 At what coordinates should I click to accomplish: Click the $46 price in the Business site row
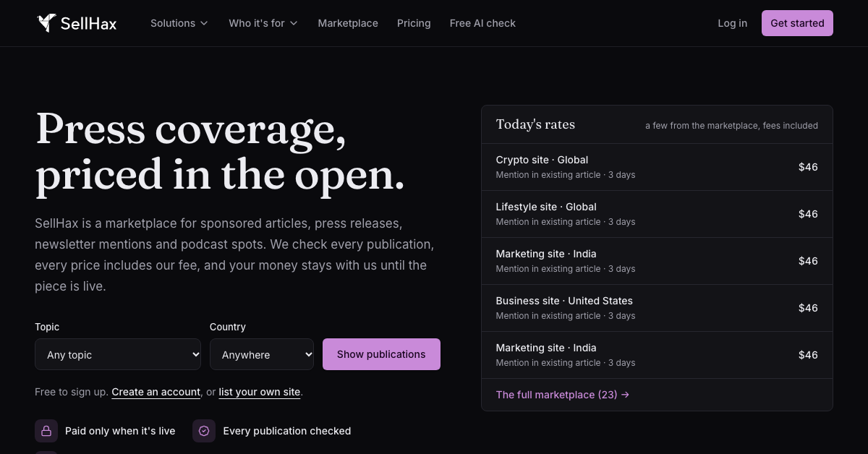808,308
